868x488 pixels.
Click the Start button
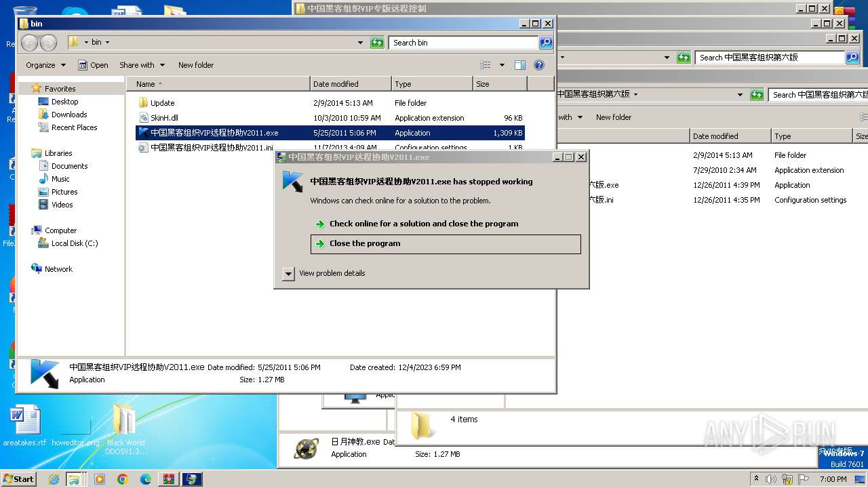tap(19, 479)
